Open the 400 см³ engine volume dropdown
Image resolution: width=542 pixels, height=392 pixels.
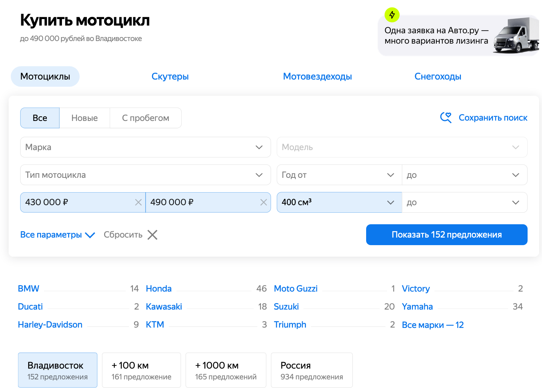pyautogui.click(x=339, y=202)
